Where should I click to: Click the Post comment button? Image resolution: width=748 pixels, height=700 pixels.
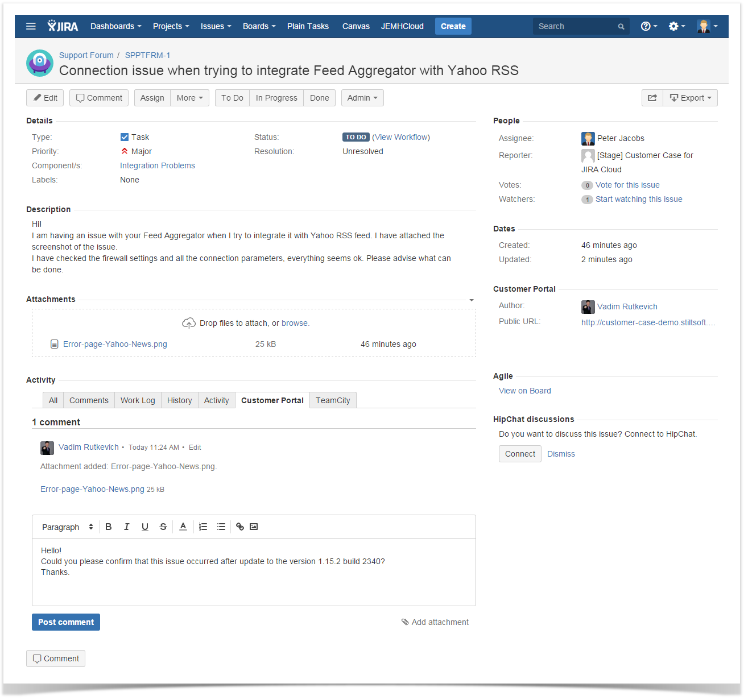point(66,622)
